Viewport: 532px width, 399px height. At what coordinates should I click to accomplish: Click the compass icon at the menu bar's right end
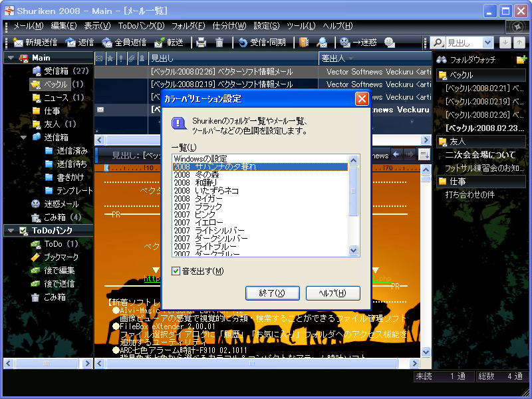517,27
